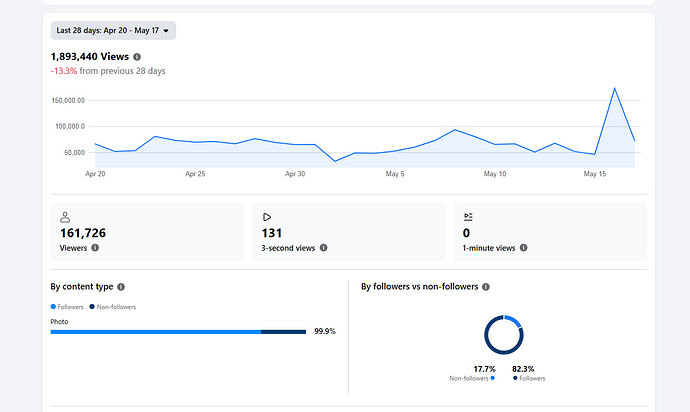Click the Apr 25 axis label
This screenshot has width=690, height=412.
coord(195,174)
